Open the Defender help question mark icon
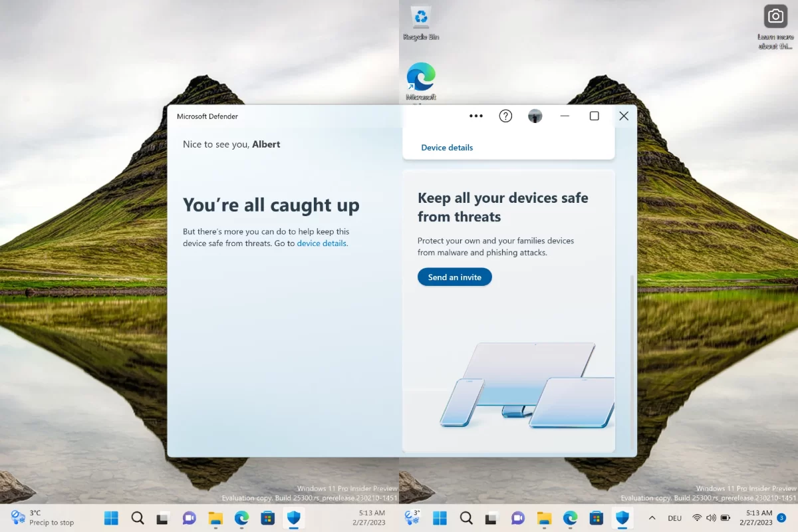The image size is (798, 532). pos(505,116)
